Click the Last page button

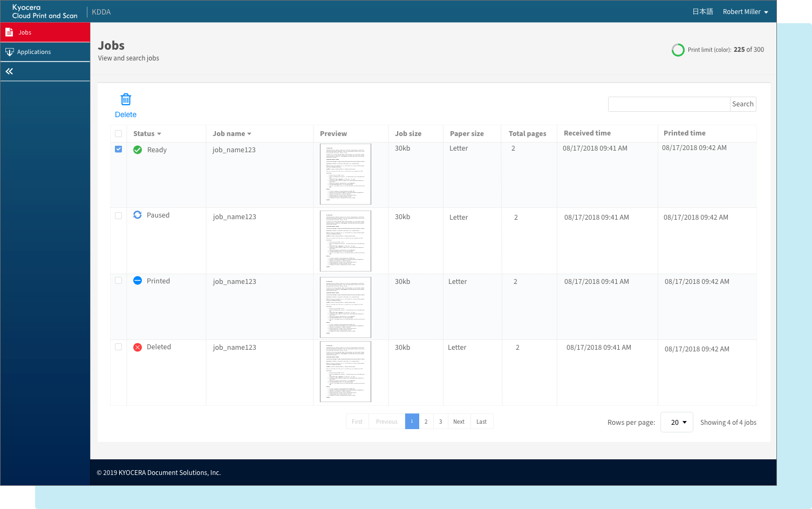pyautogui.click(x=482, y=422)
